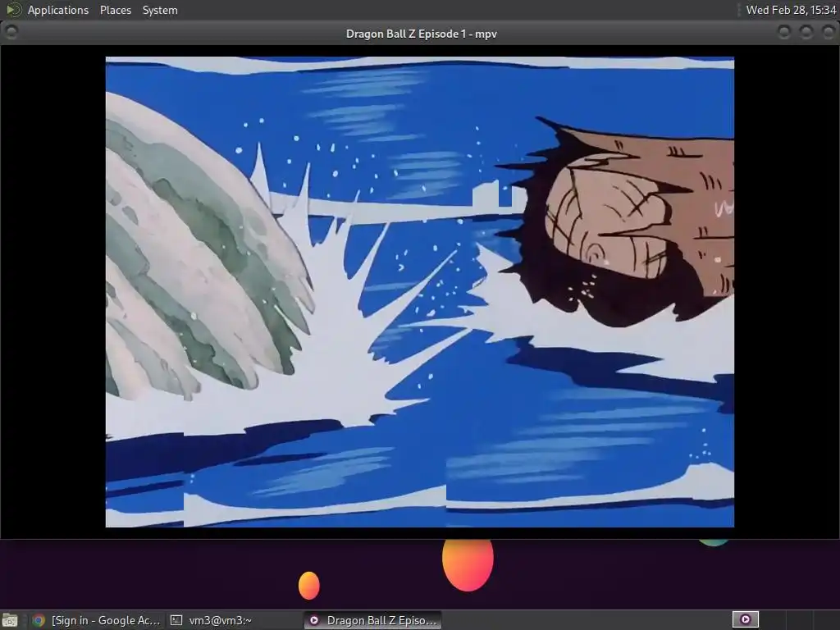Image resolution: width=840 pixels, height=630 pixels.
Task: Click the MATE logo icon beside Applications
Action: pos(13,10)
